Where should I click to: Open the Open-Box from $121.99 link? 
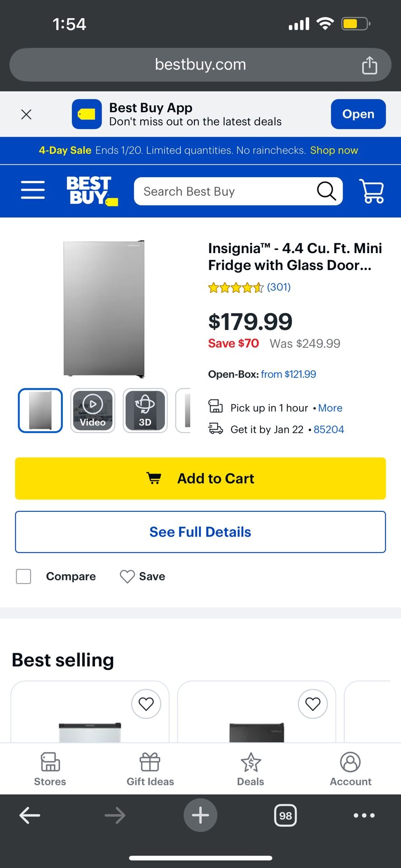click(x=288, y=374)
